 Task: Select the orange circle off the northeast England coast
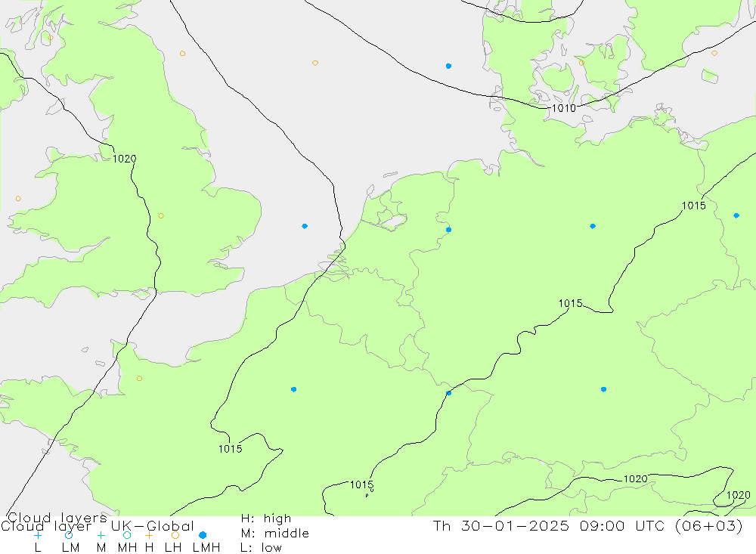[182, 54]
